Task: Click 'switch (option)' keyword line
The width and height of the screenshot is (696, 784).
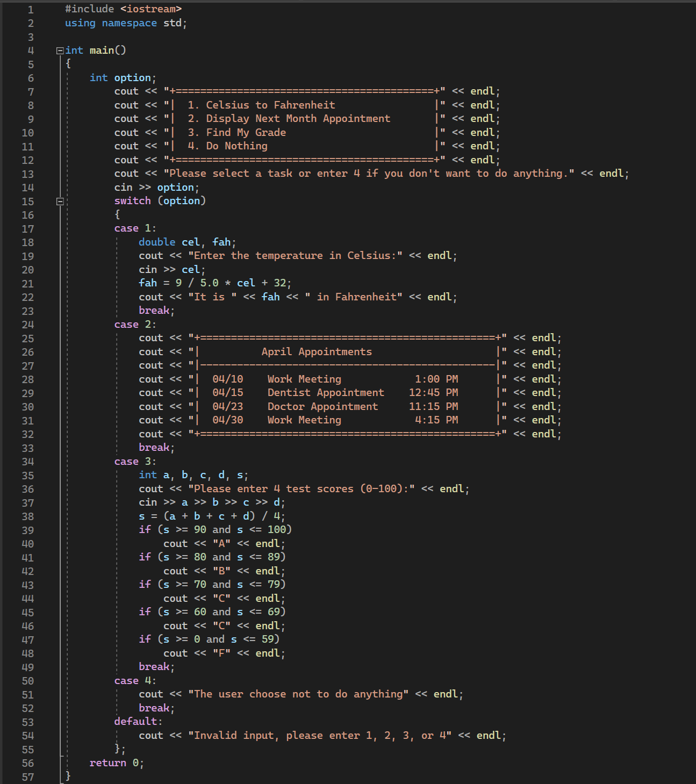Action: [x=160, y=201]
